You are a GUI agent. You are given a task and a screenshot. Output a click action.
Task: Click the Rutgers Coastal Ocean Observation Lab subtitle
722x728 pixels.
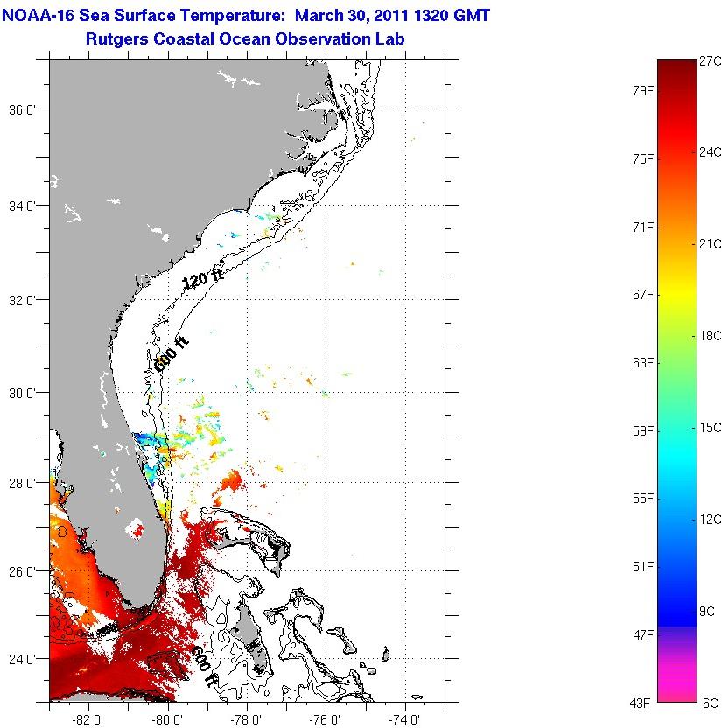coord(245,38)
